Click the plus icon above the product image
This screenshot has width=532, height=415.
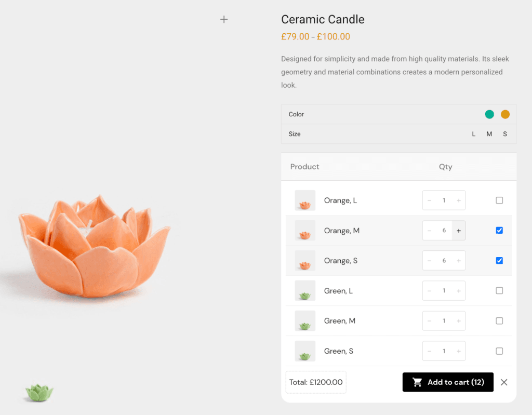click(224, 19)
